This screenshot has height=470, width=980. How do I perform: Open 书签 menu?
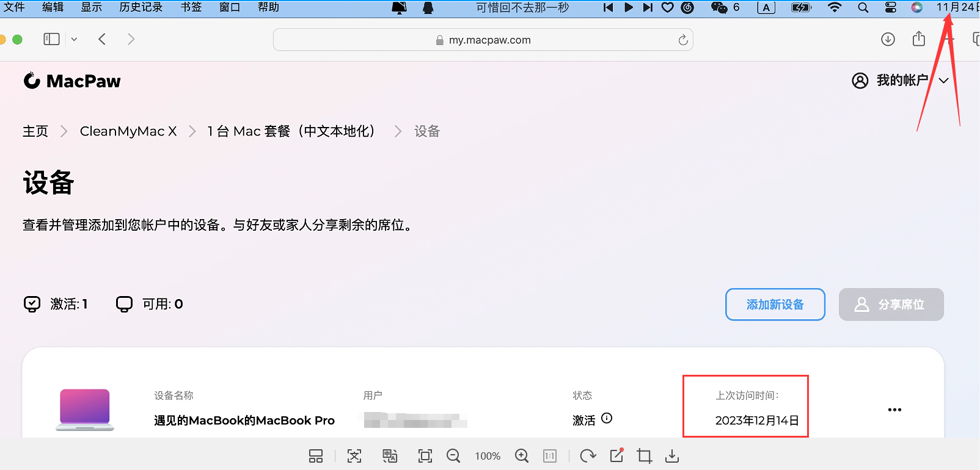[191, 7]
